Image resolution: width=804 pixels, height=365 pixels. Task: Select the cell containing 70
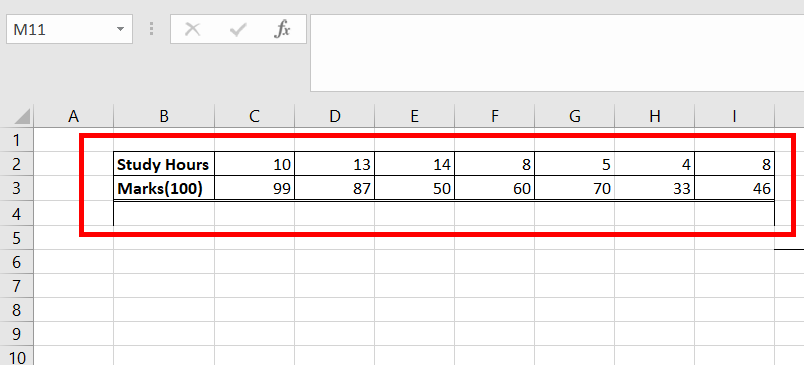tap(574, 188)
